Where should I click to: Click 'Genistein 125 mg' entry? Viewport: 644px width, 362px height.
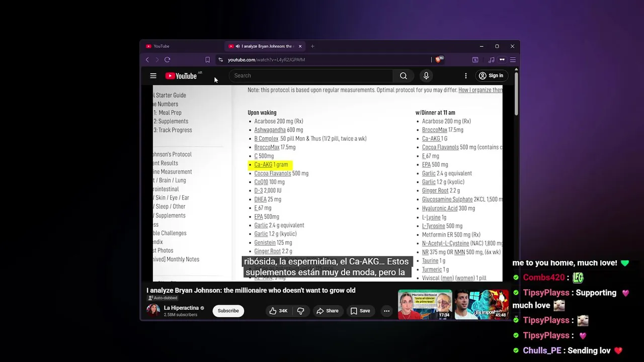pos(273,243)
